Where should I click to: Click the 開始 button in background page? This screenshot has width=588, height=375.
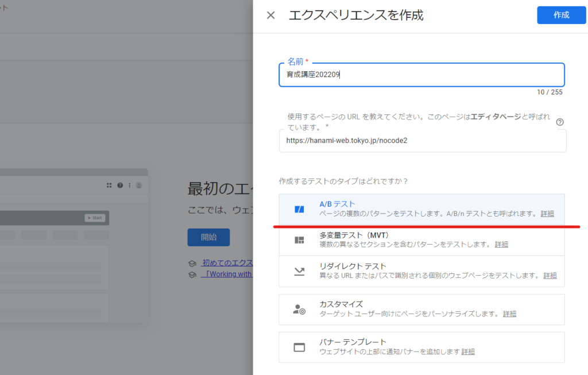click(x=208, y=237)
